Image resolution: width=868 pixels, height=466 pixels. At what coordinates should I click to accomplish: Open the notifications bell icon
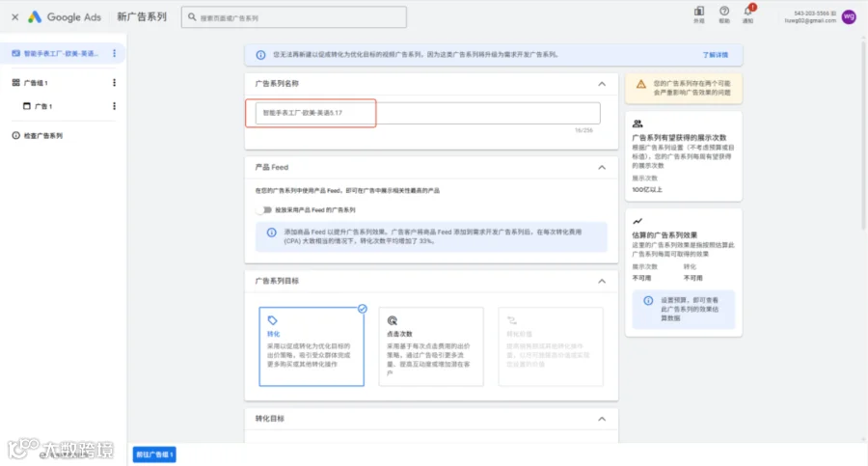(748, 12)
